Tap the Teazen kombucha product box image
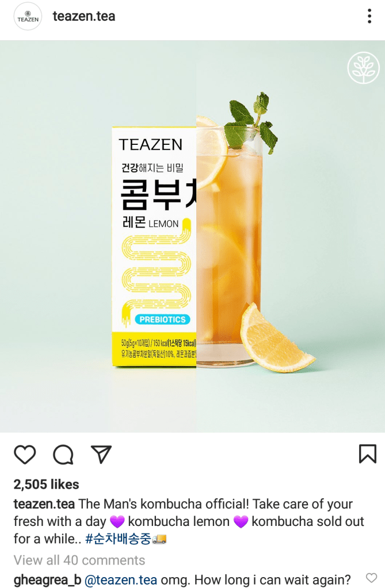Image resolution: width=385 pixels, height=588 pixels. tap(154, 247)
